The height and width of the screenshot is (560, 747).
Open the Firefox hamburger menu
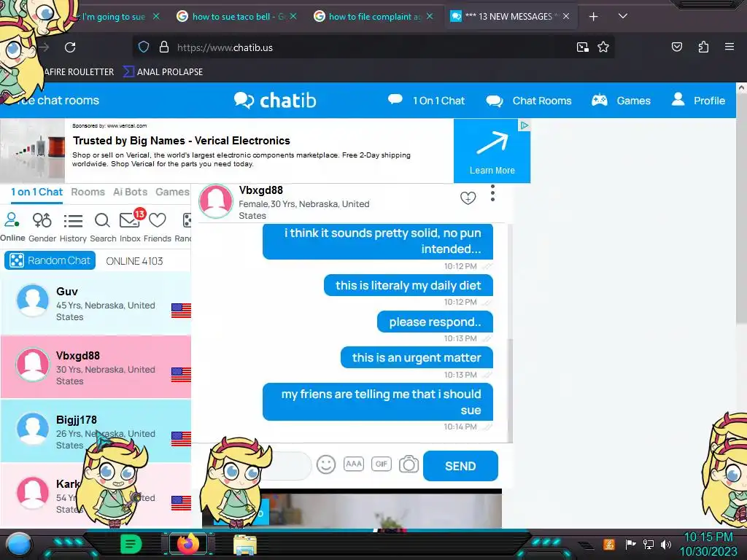tap(729, 47)
